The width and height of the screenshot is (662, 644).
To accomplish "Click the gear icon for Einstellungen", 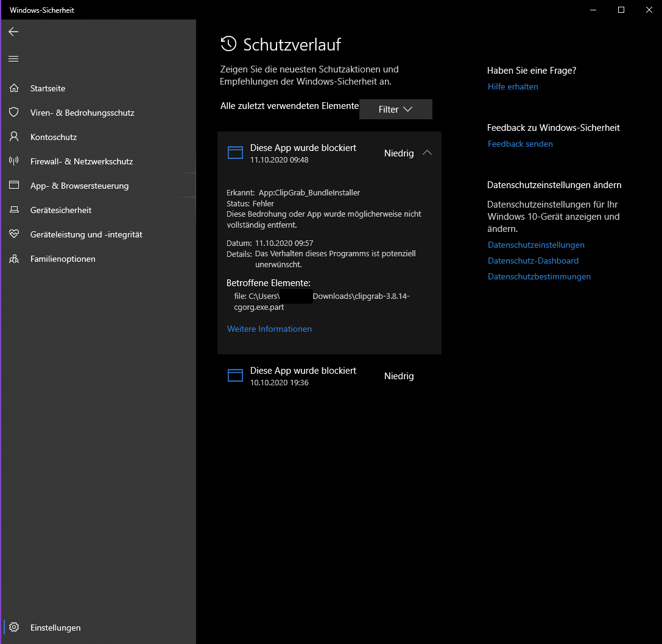I will (14, 627).
